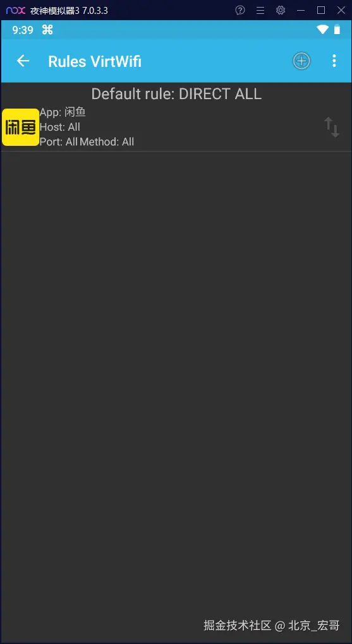
Task: Go back using the arrow icon
Action: pos(23,61)
